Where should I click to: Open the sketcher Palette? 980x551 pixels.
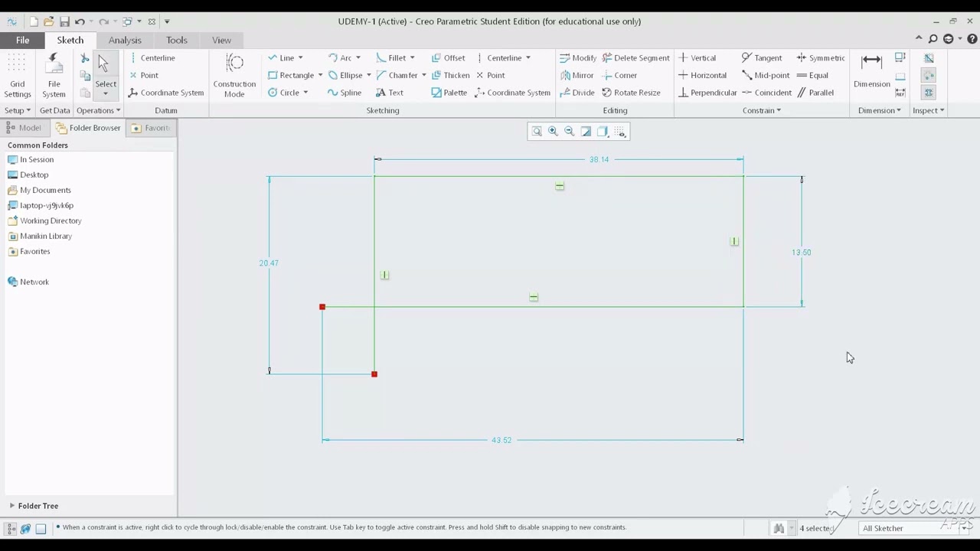[x=449, y=93]
